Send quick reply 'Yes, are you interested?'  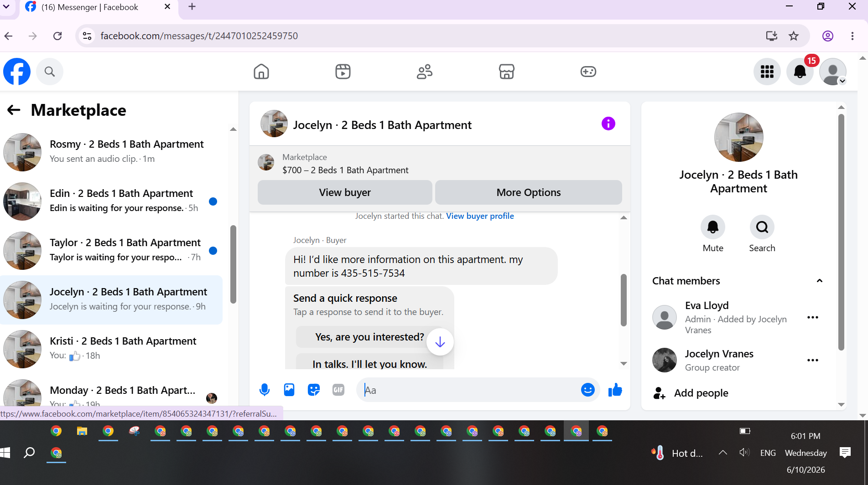pos(369,337)
